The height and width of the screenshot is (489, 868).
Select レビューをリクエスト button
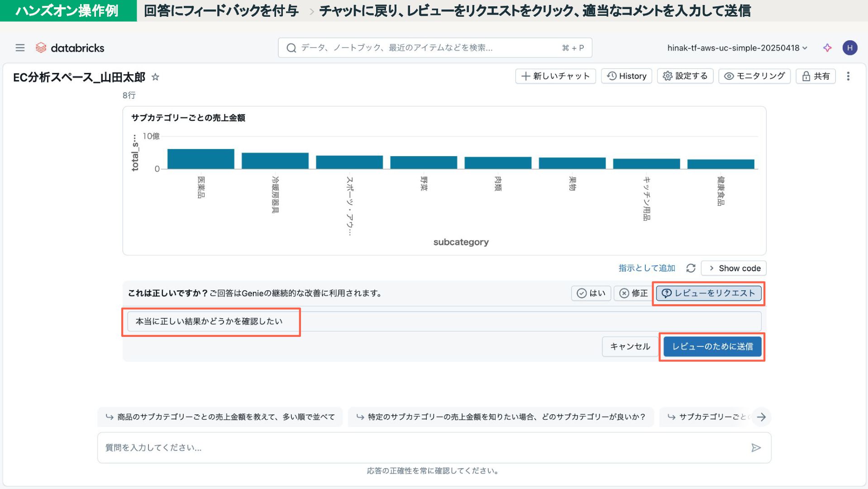(x=709, y=293)
